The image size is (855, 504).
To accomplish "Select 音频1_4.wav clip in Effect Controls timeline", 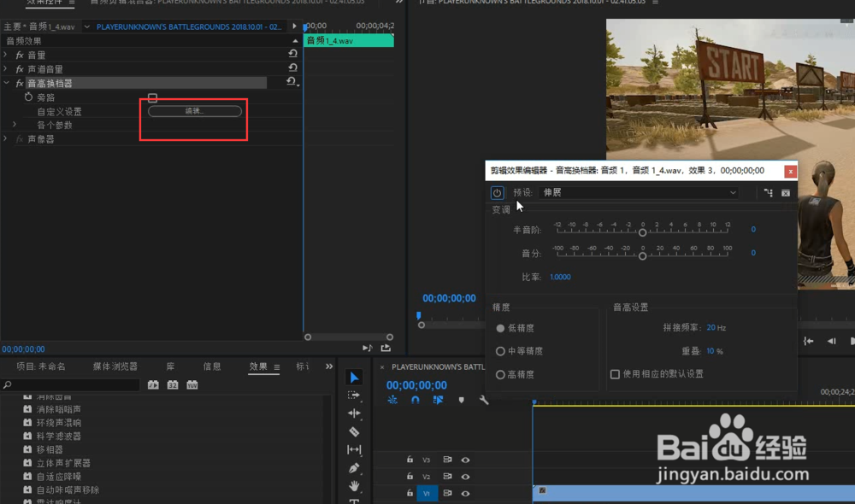I will click(x=349, y=40).
